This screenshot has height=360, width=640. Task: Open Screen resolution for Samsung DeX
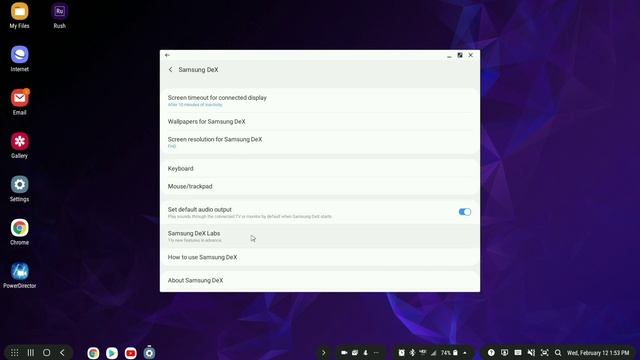(x=320, y=142)
